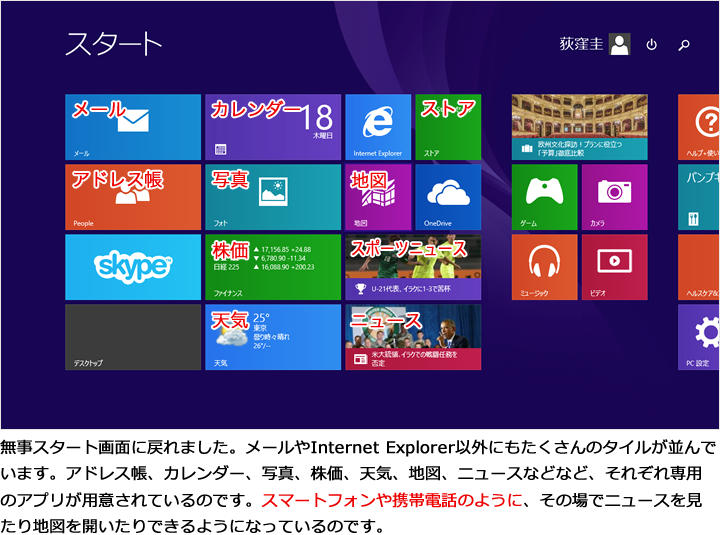The height and width of the screenshot is (535, 720).
Task: Open the People address book tile
Action: [133, 197]
